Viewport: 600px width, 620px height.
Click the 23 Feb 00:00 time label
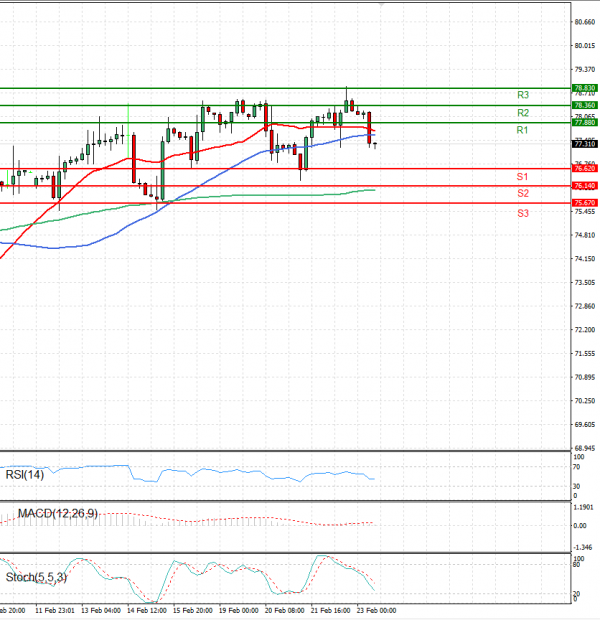376,611
